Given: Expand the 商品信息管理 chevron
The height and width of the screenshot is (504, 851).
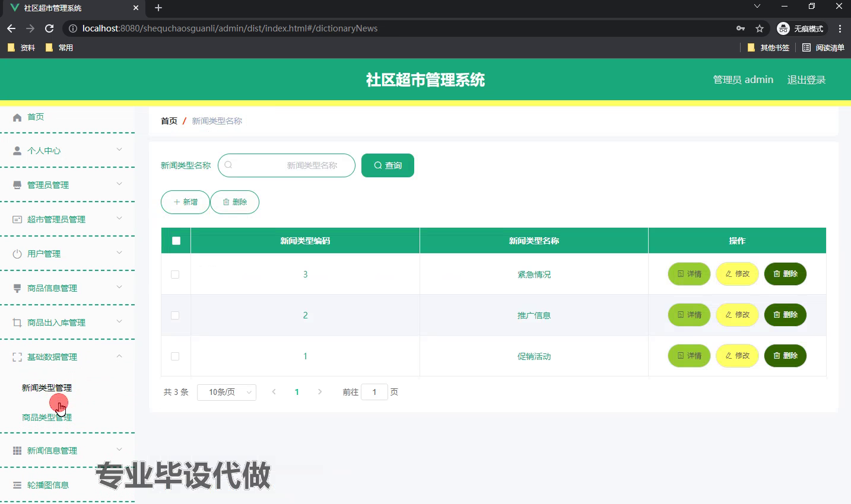Looking at the screenshot, I should point(119,287).
